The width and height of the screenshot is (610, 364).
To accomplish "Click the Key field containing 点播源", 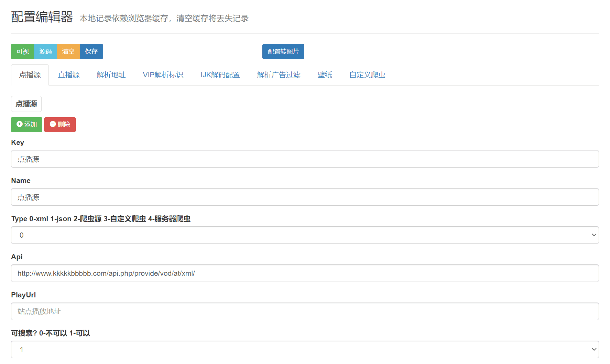I will pos(305,159).
